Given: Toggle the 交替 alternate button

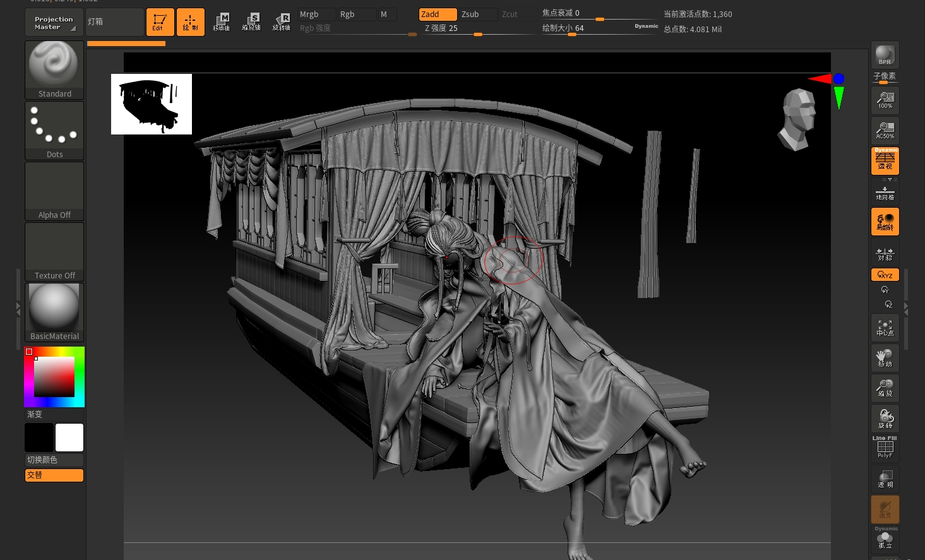Looking at the screenshot, I should pyautogui.click(x=54, y=475).
